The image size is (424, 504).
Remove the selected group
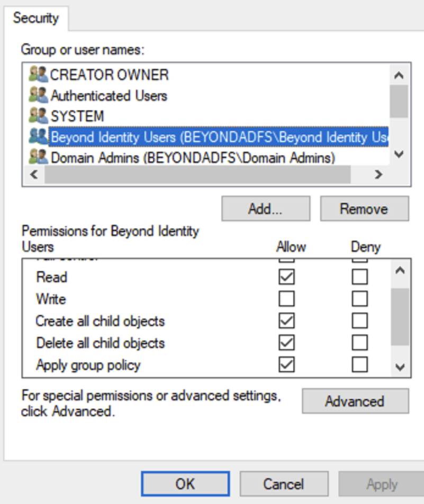pos(364,209)
